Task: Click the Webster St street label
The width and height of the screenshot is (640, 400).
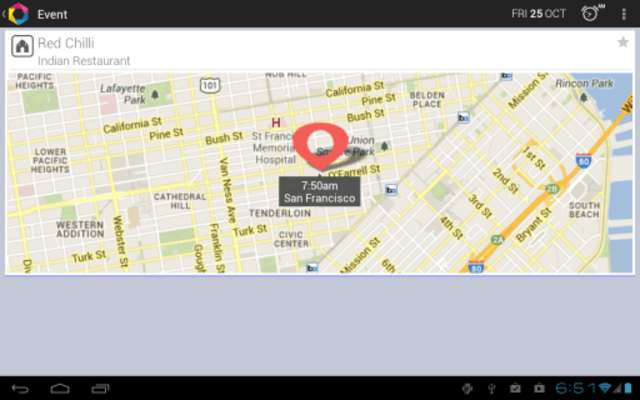Action: [x=120, y=242]
